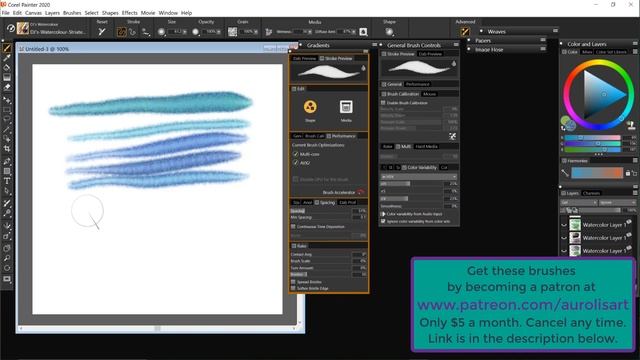Select the Dropper tool
Screen dimensions: 640x360
(x=7, y=58)
